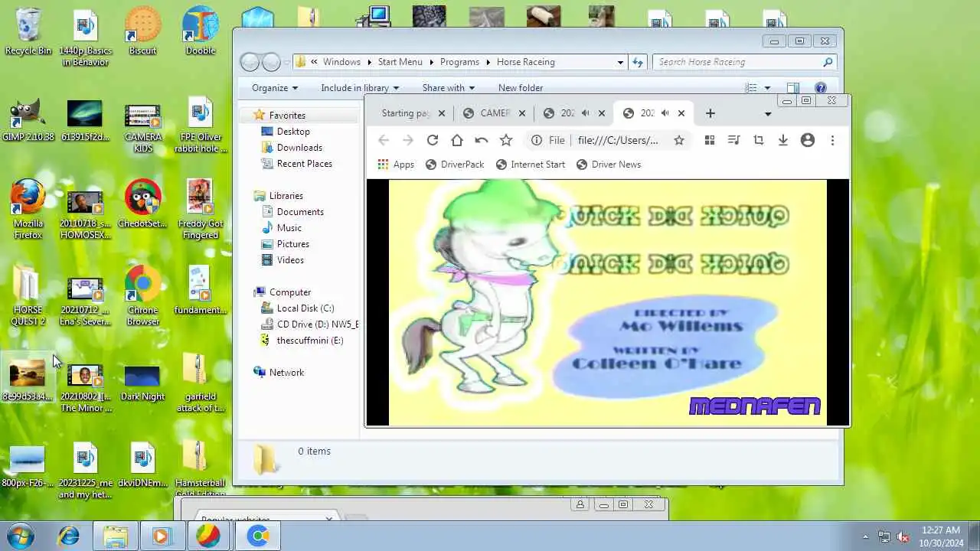Screen dimensions: 980x551
Task: Mute audio on the active browser tab
Action: [665, 113]
